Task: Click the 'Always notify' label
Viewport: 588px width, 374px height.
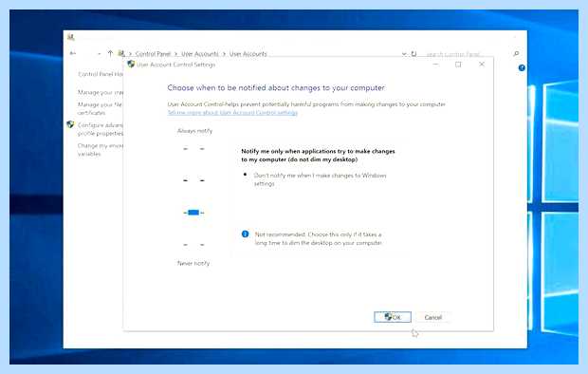Action: [194, 131]
